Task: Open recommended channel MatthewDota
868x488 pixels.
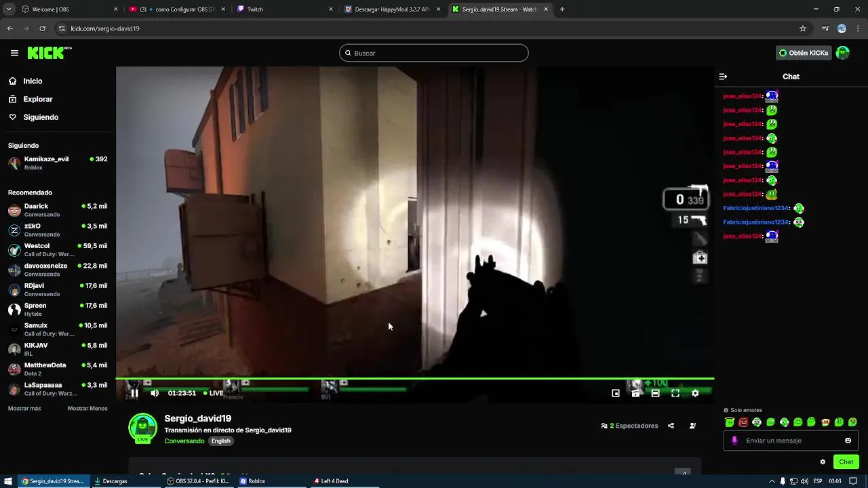Action: pos(58,369)
